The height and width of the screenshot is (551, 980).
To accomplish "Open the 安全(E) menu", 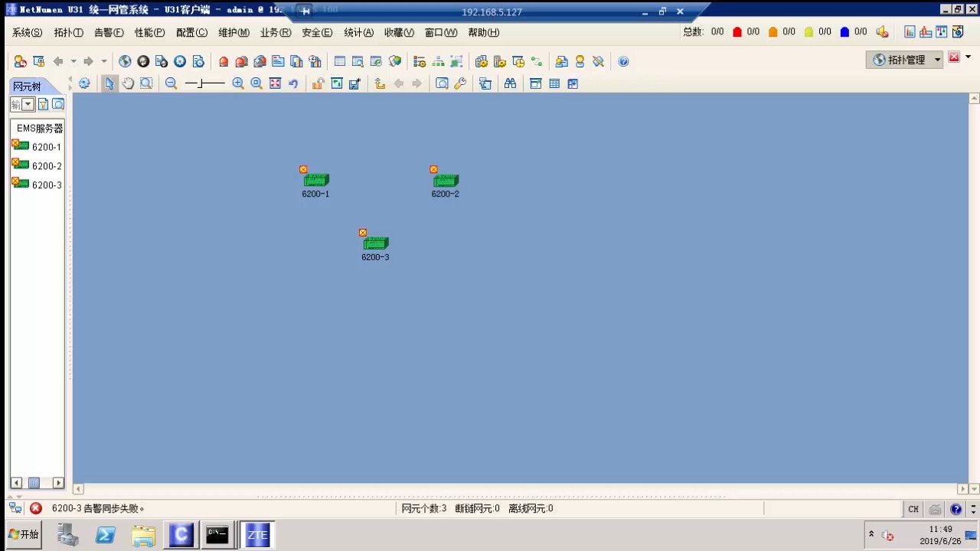I will 317,32.
